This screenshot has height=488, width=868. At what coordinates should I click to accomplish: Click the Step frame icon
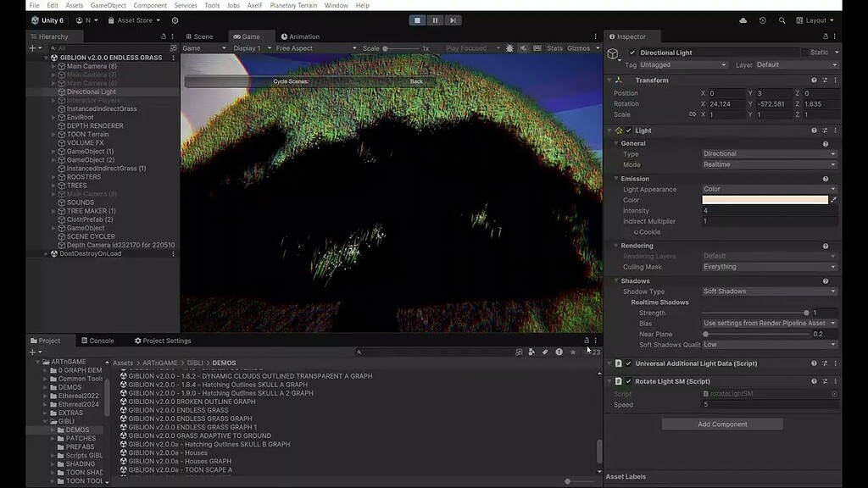[451, 20]
